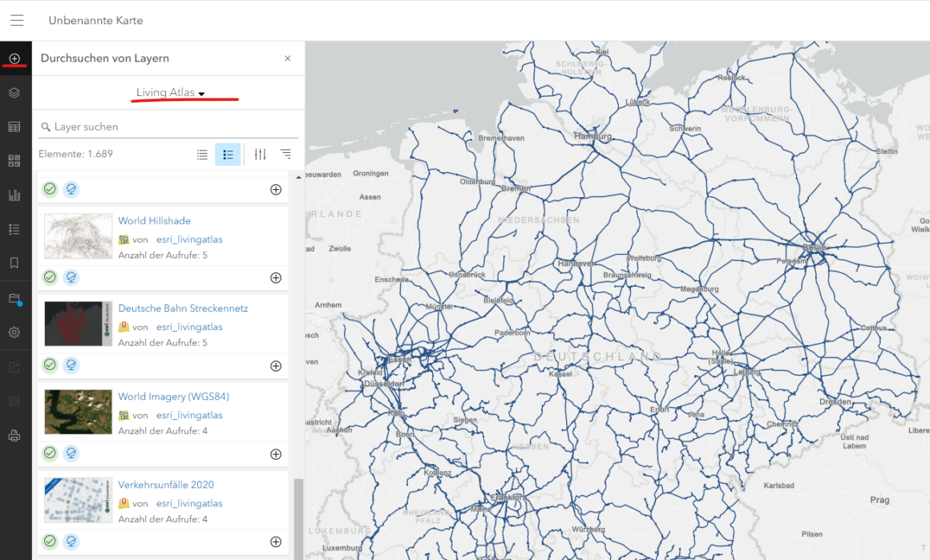This screenshot has width=930, height=560.
Task: Click the Add layer plus icon in sidebar
Action: tap(14, 58)
